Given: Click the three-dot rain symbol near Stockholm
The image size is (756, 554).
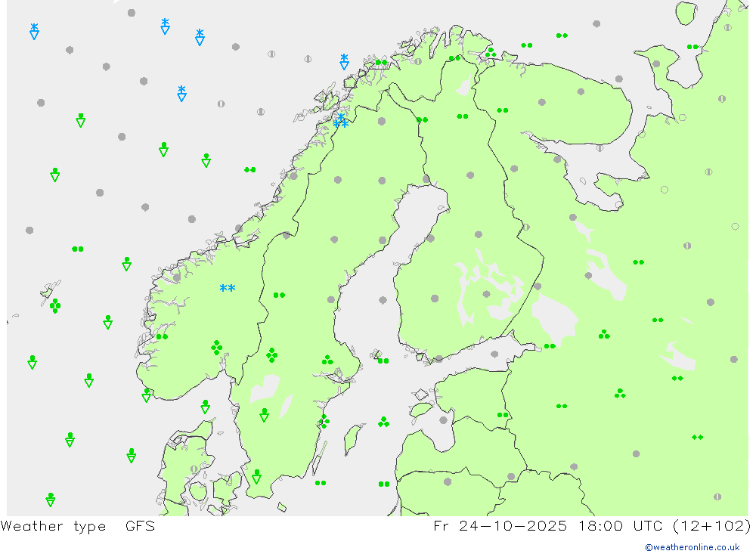Looking at the screenshot, I should coord(327,360).
